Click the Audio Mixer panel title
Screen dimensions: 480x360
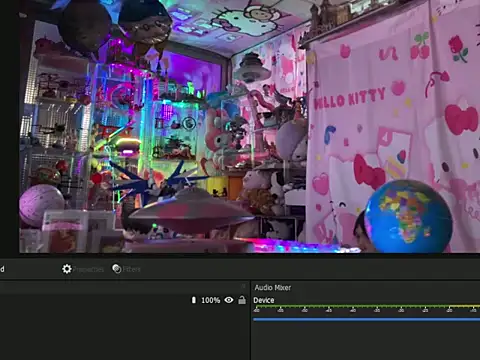[273, 288]
